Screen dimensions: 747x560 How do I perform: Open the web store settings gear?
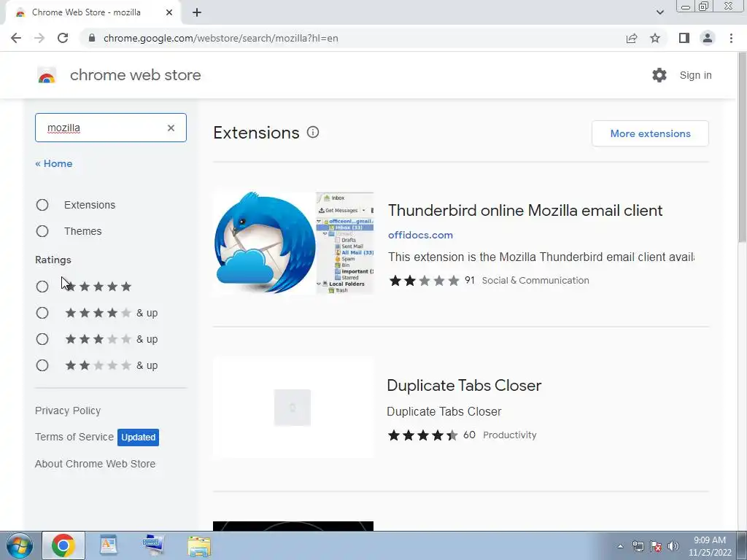(659, 75)
